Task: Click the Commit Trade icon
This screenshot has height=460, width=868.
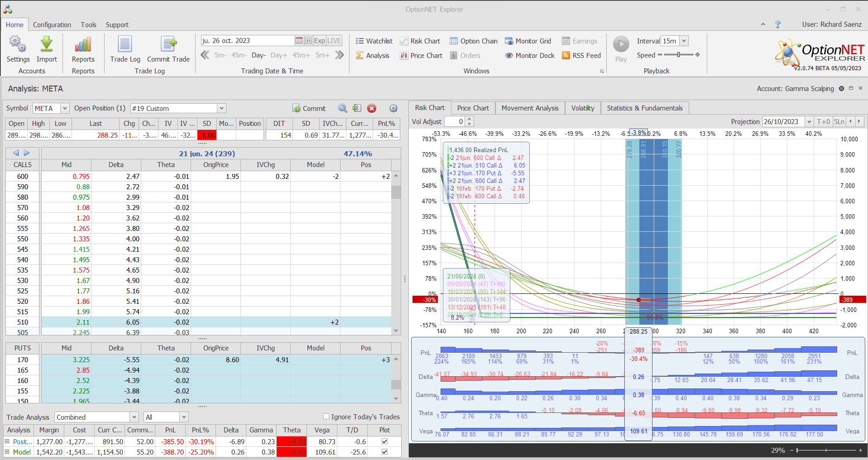Action: click(x=168, y=49)
